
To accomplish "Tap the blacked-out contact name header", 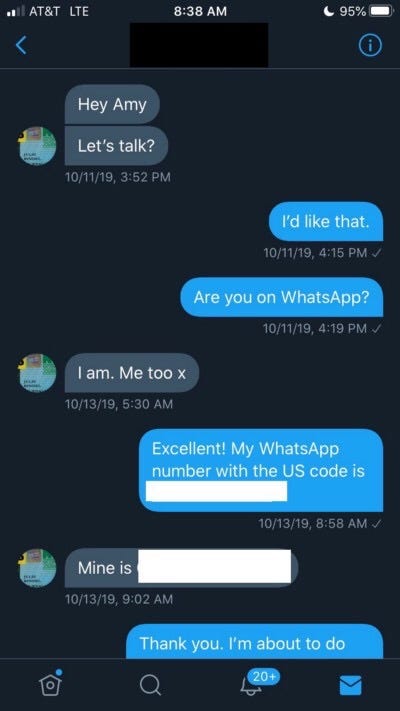I will (x=199, y=45).
